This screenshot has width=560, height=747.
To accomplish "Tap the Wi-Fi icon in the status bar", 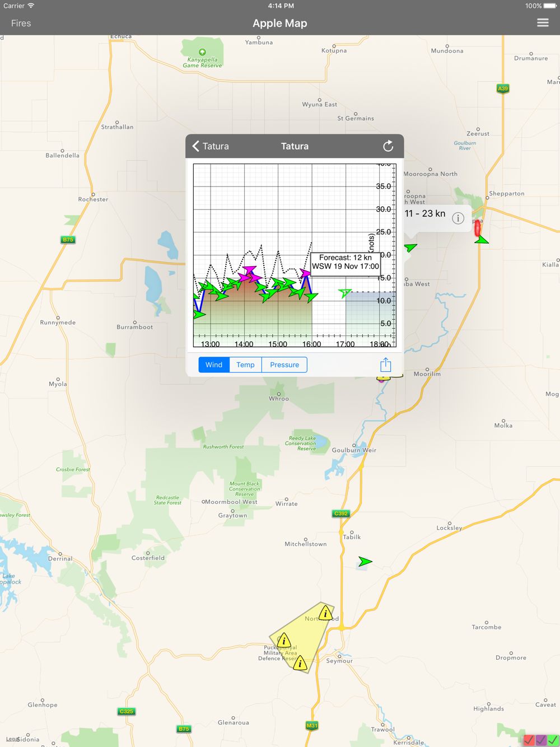I will pos(31,6).
